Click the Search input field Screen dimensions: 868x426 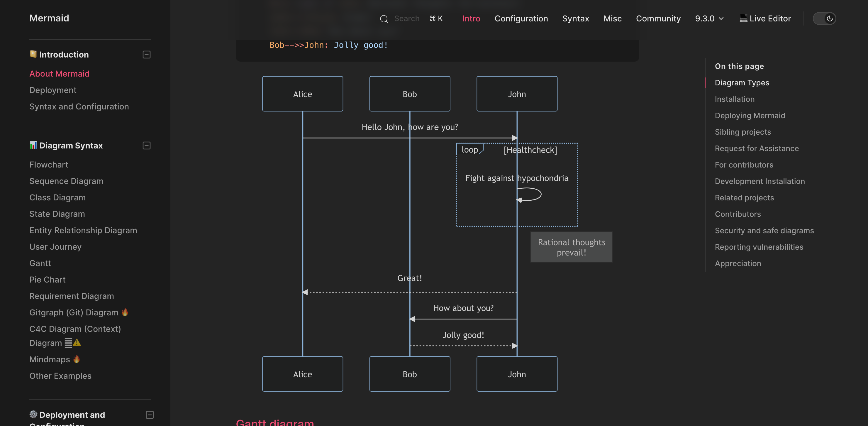tap(407, 18)
